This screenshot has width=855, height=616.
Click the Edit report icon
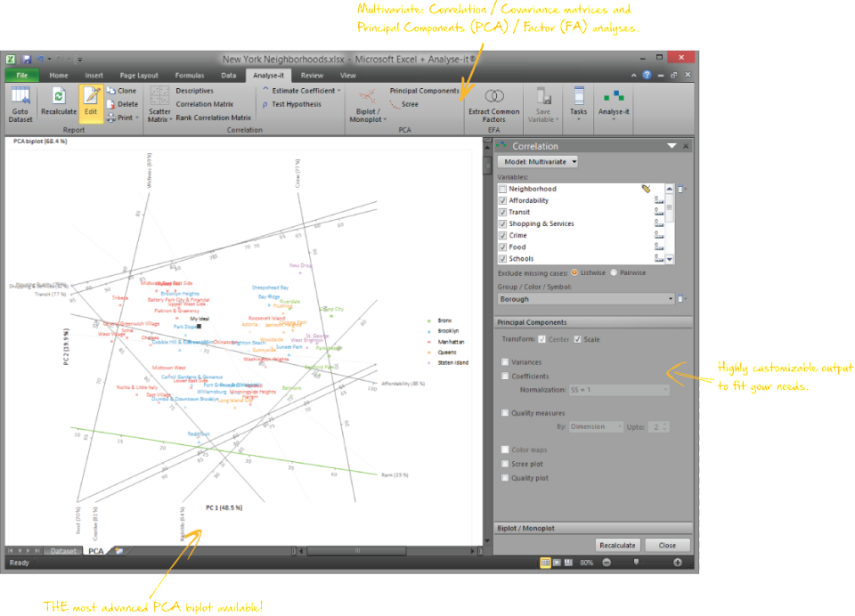point(91,101)
